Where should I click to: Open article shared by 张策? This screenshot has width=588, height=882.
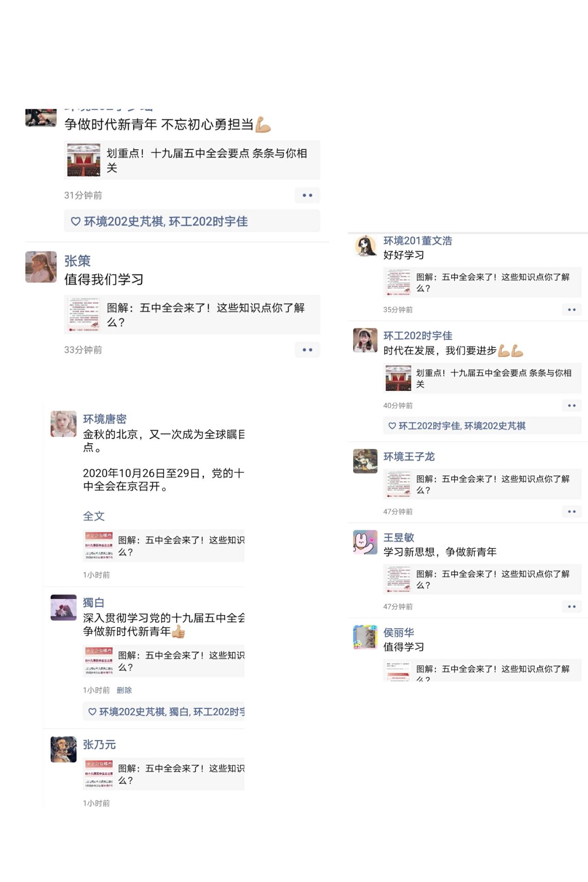click(x=192, y=315)
